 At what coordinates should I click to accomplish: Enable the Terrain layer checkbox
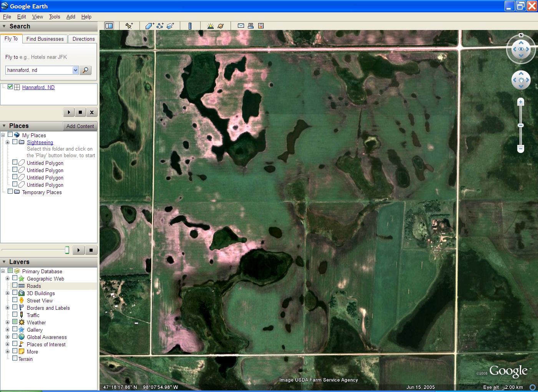15,358
